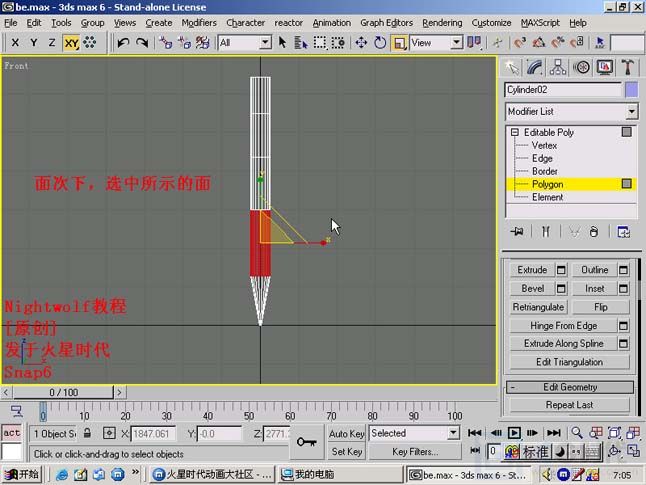Pick the Rectangular Selection Region tool
Viewport: 646px width, 485px height.
click(319, 42)
